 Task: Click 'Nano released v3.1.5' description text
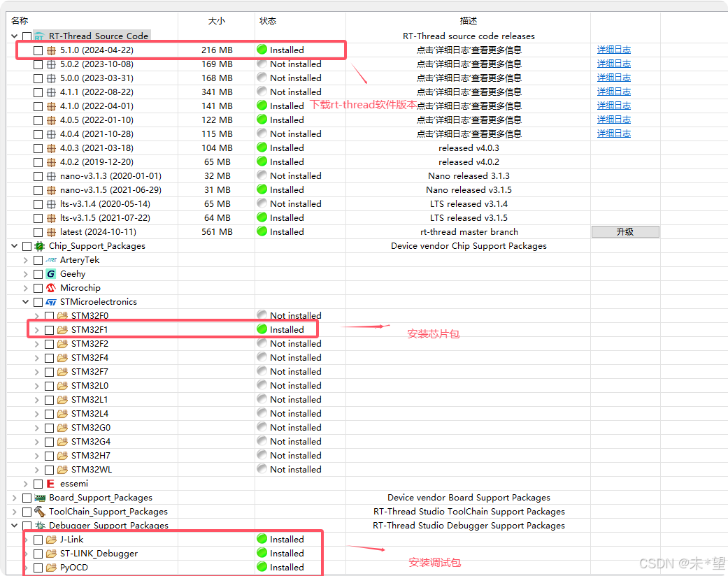[x=469, y=190]
